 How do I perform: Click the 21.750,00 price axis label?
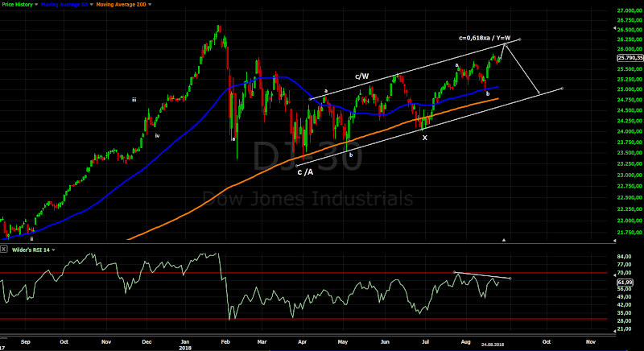coord(630,233)
